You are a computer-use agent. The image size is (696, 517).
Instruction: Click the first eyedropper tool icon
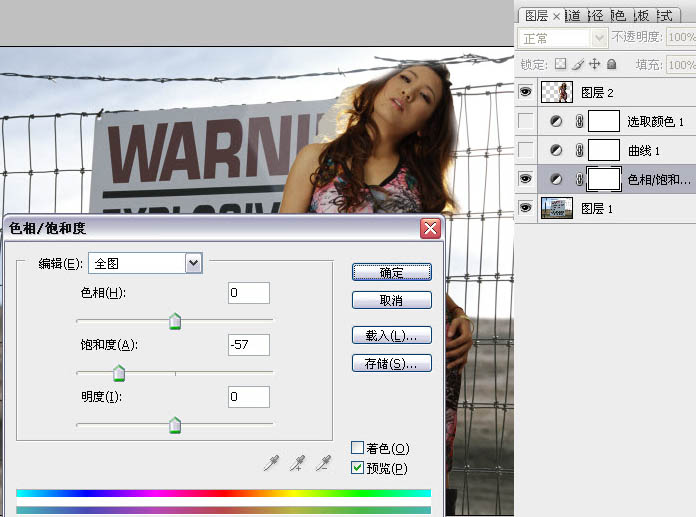point(271,462)
